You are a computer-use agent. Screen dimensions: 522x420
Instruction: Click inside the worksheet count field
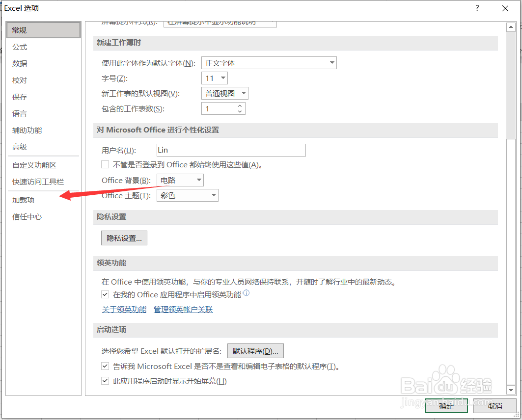tap(219, 109)
